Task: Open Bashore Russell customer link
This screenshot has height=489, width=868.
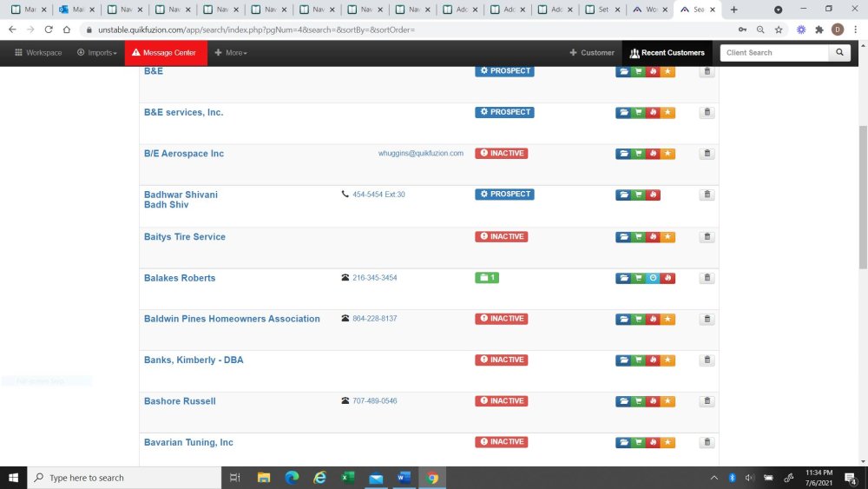Action: 180,401
